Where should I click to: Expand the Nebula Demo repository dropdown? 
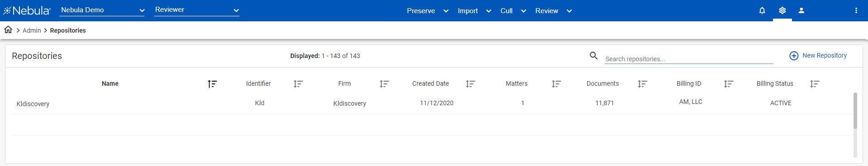tap(102, 10)
